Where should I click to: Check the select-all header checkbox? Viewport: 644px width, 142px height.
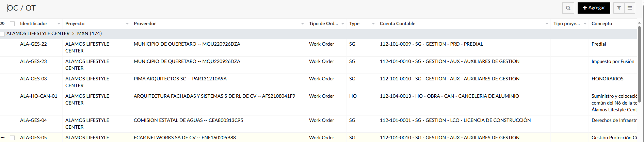coord(12,24)
